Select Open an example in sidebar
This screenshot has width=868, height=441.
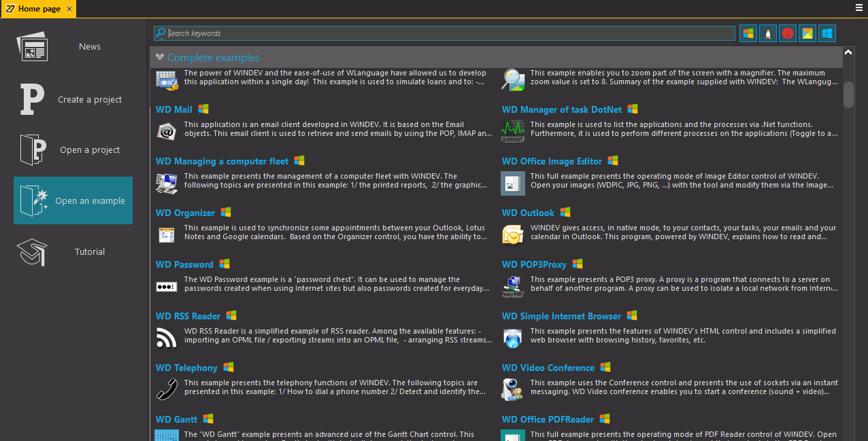[x=73, y=200]
